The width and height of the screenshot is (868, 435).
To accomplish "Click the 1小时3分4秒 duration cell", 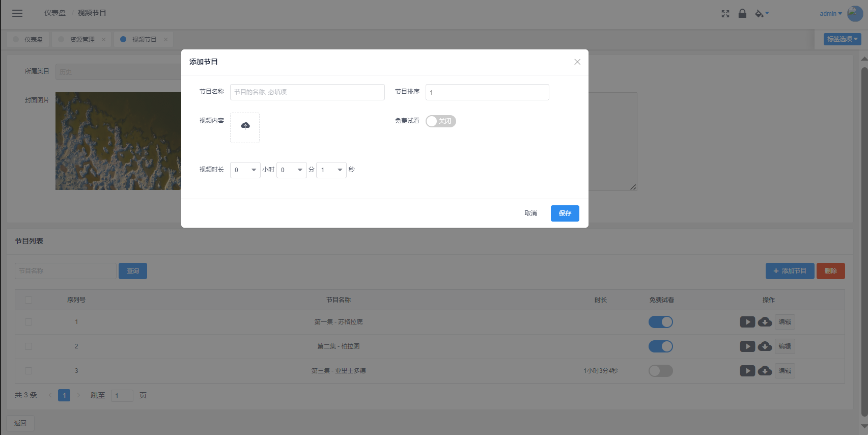I will click(601, 371).
